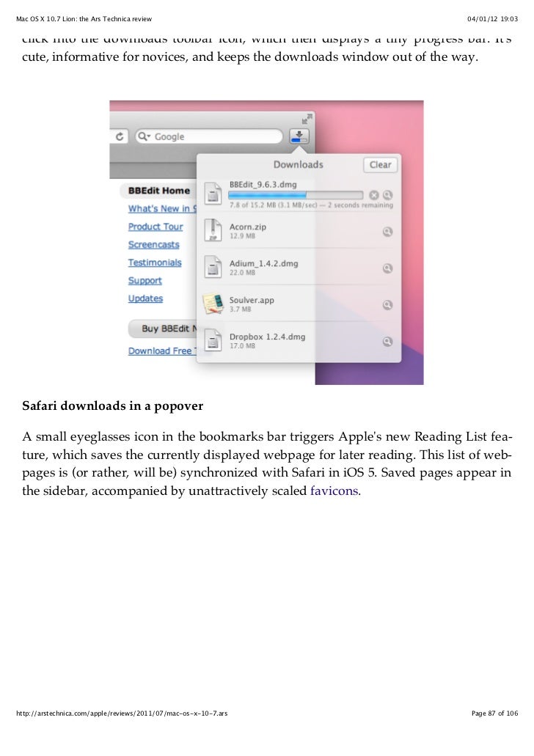This screenshot has width=534, height=756.
Task: Cancel the BBEdit_9.6.3.dmg download
Action: pos(374,195)
